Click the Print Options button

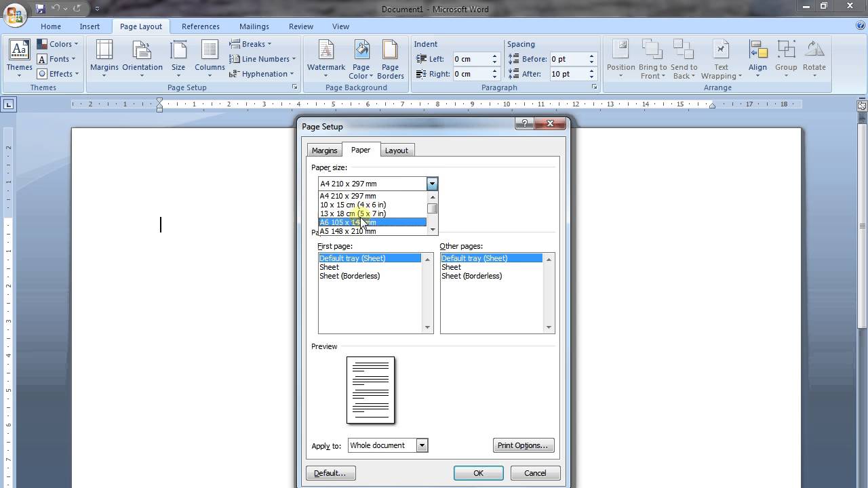tap(523, 445)
